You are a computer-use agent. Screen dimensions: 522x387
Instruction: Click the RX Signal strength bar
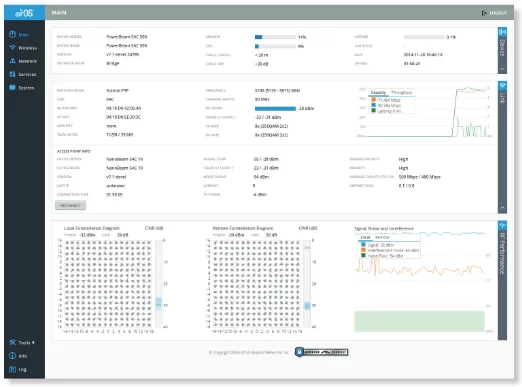(x=275, y=108)
